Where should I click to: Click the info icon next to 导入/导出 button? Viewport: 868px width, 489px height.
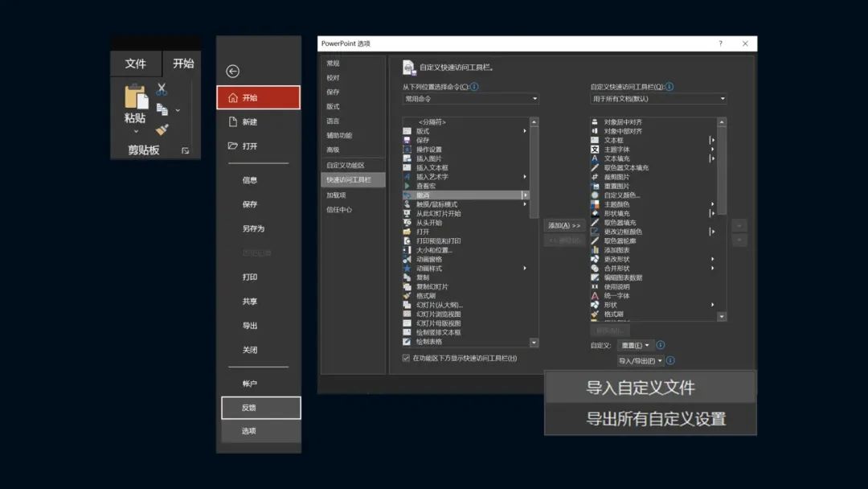pos(670,360)
